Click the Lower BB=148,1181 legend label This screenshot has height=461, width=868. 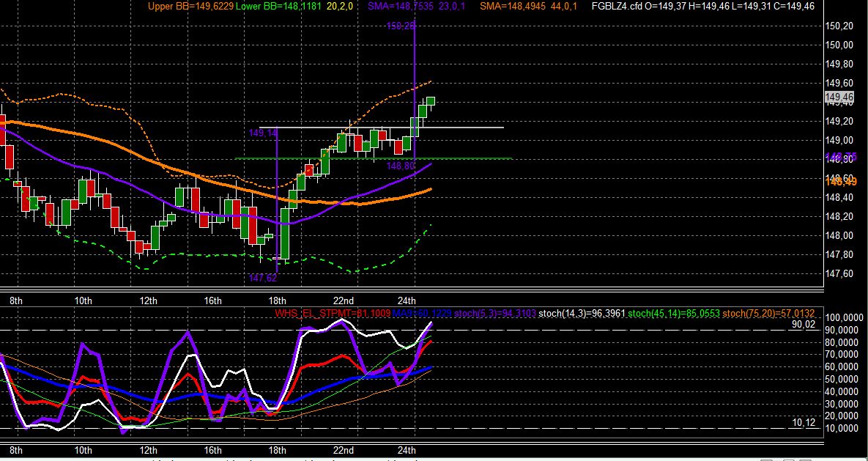278,7
